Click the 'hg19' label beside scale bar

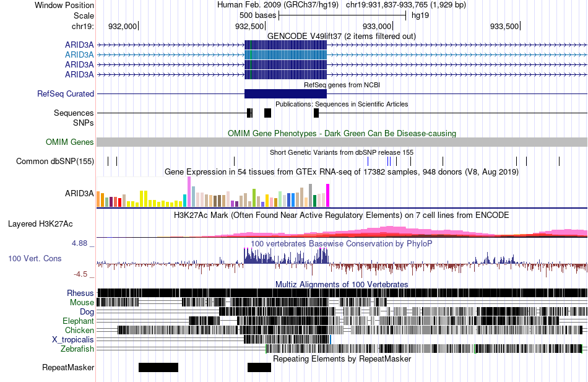click(420, 15)
